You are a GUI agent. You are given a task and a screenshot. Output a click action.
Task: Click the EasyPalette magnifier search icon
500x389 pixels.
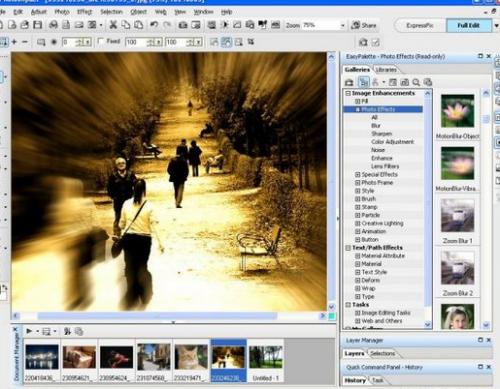pos(416,82)
